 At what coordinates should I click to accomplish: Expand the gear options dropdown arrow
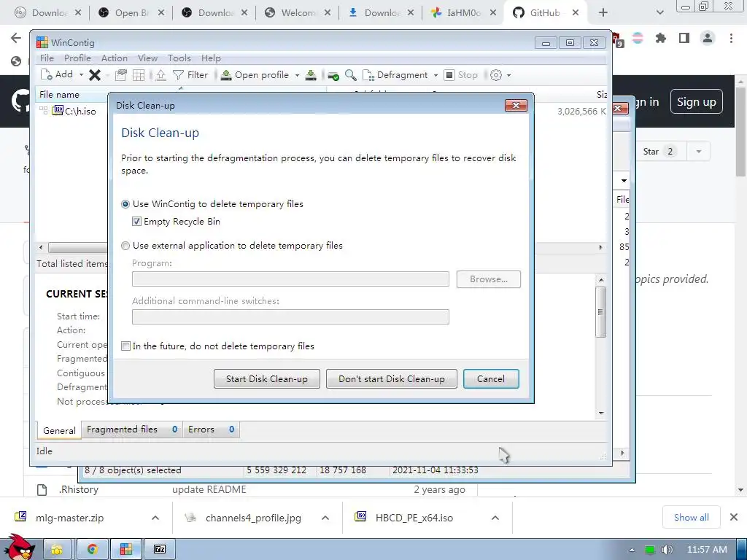(x=508, y=75)
